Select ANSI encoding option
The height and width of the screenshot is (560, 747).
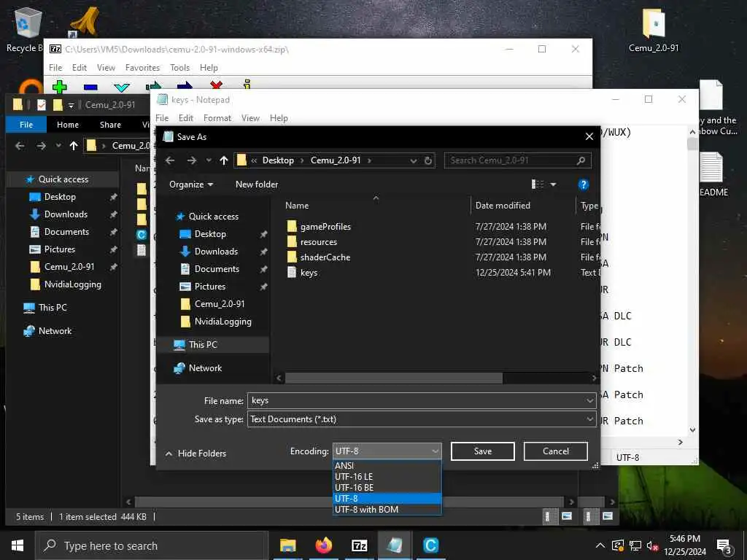387,466
